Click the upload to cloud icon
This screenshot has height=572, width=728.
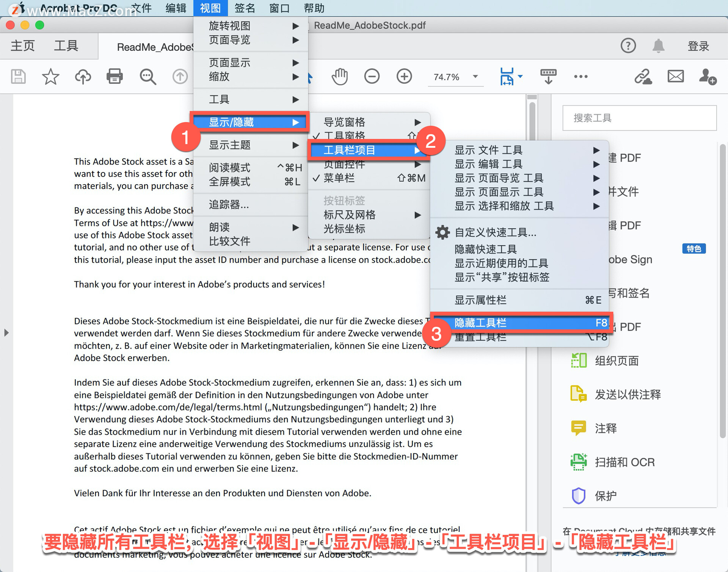click(x=83, y=77)
